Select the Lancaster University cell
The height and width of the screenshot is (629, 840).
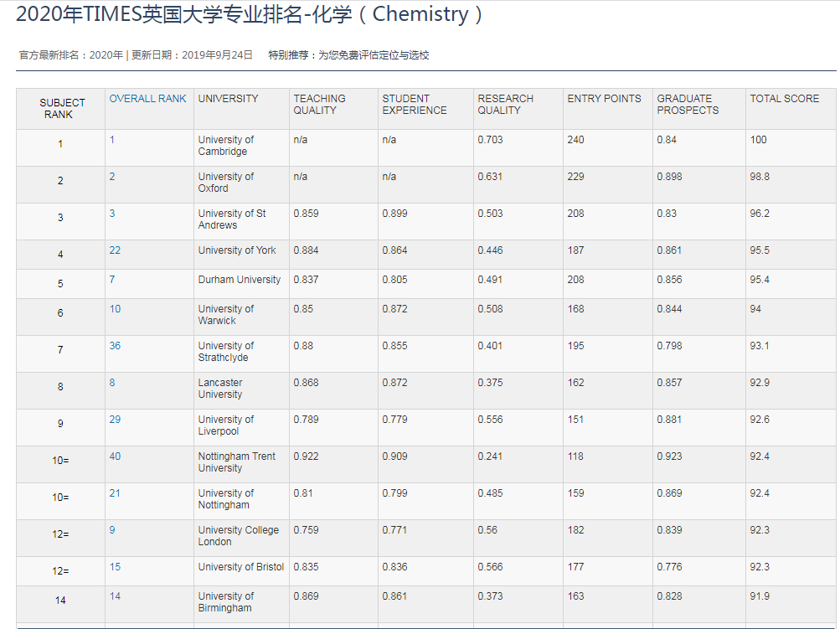tap(241, 391)
